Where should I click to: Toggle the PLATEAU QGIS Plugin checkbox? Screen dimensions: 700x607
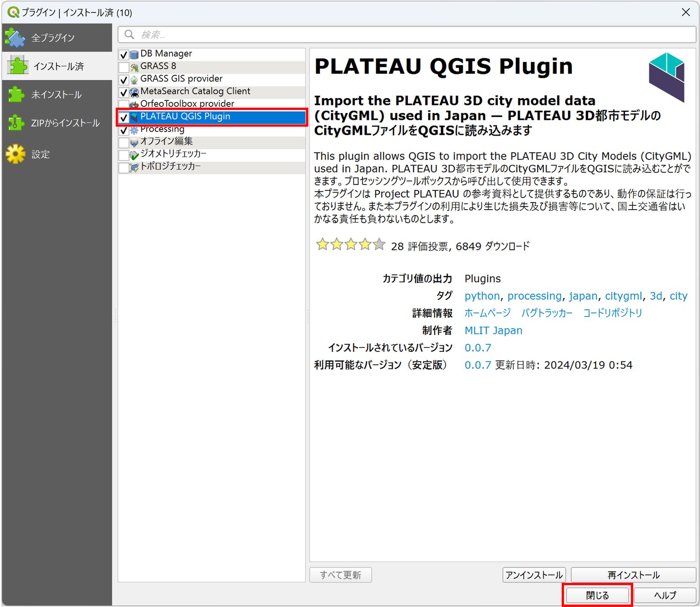tap(124, 117)
